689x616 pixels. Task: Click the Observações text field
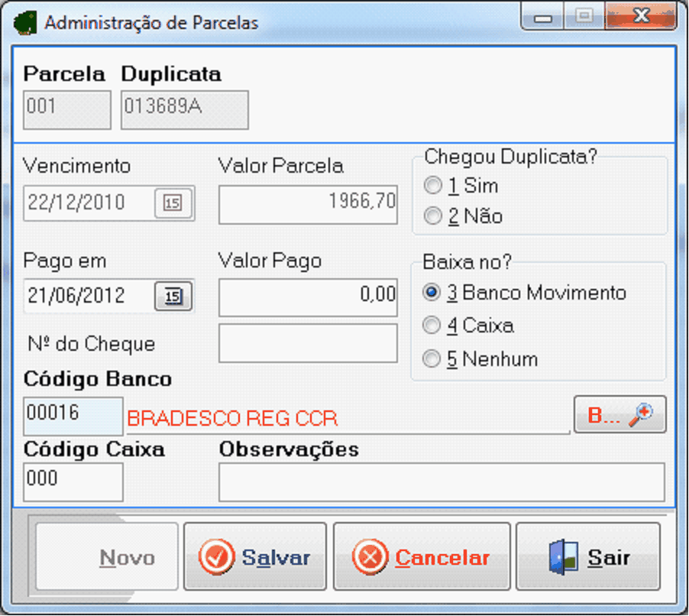tap(441, 483)
